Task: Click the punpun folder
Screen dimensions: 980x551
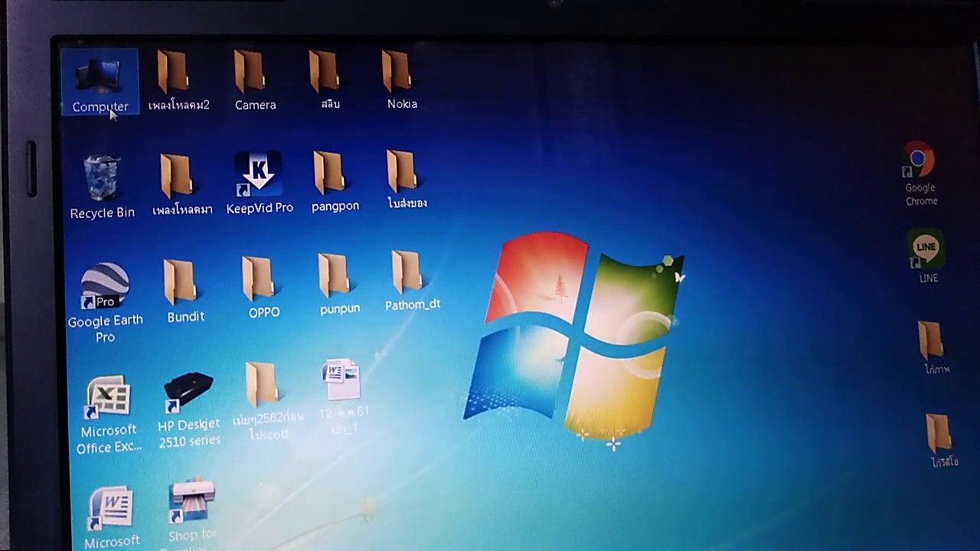Action: [x=338, y=284]
